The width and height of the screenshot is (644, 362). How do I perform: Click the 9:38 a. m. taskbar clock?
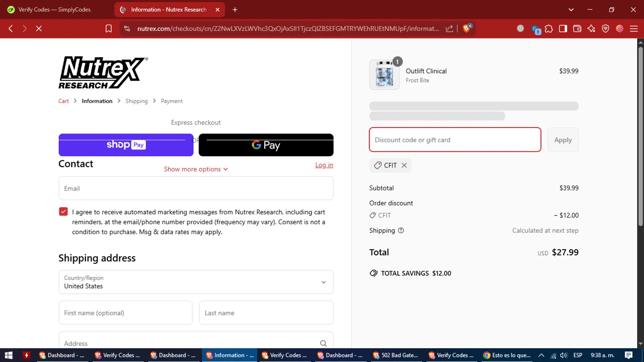click(603, 355)
